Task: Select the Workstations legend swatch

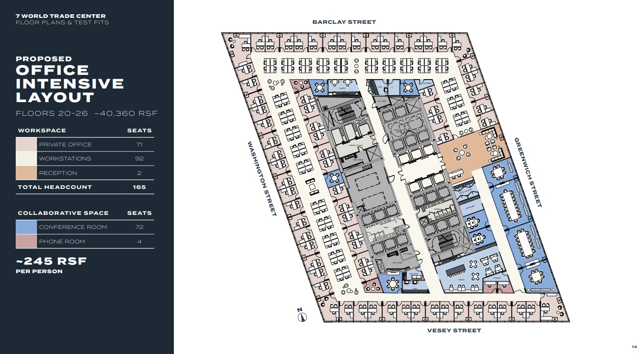Action: pyautogui.click(x=26, y=159)
